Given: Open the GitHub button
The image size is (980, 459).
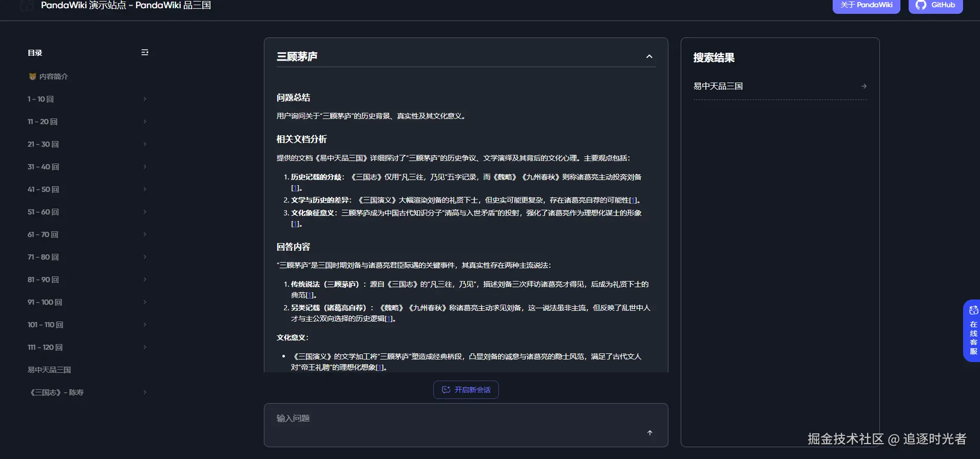Looking at the screenshot, I should tap(936, 5).
